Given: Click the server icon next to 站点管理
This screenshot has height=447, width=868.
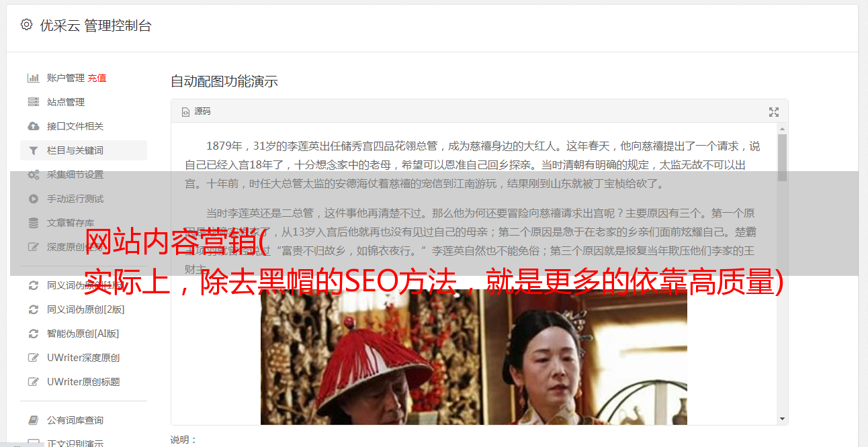Looking at the screenshot, I should (x=33, y=102).
